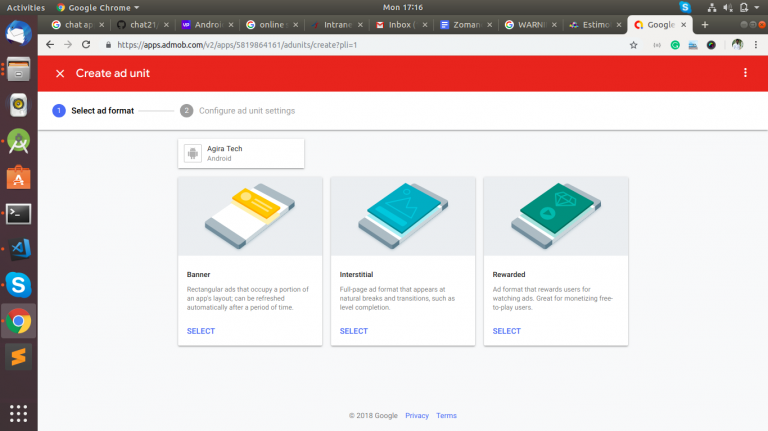Open Ubuntu Software from the dock
Viewport: 768px width, 431px height.
tap(19, 177)
